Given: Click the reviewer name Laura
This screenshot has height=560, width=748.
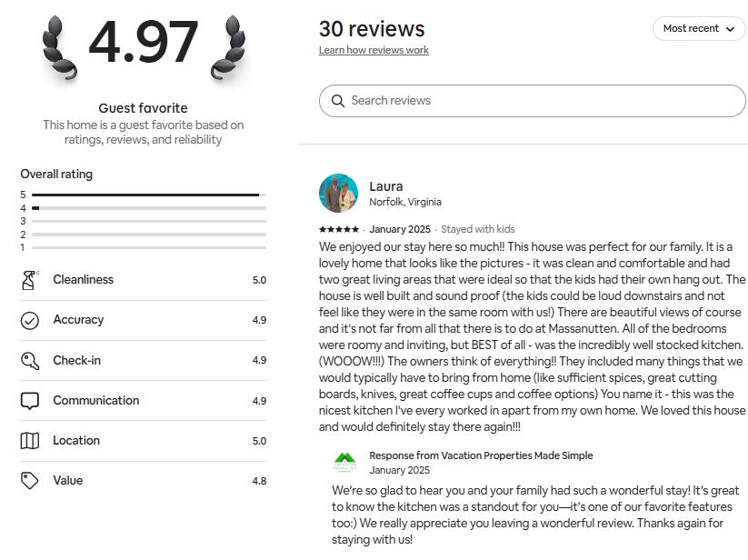Looking at the screenshot, I should tap(385, 186).
